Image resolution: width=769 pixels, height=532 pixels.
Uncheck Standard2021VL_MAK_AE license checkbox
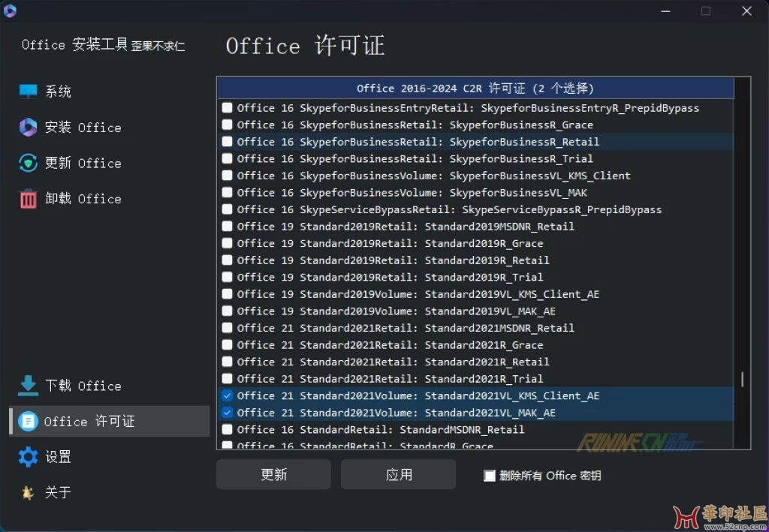[228, 413]
